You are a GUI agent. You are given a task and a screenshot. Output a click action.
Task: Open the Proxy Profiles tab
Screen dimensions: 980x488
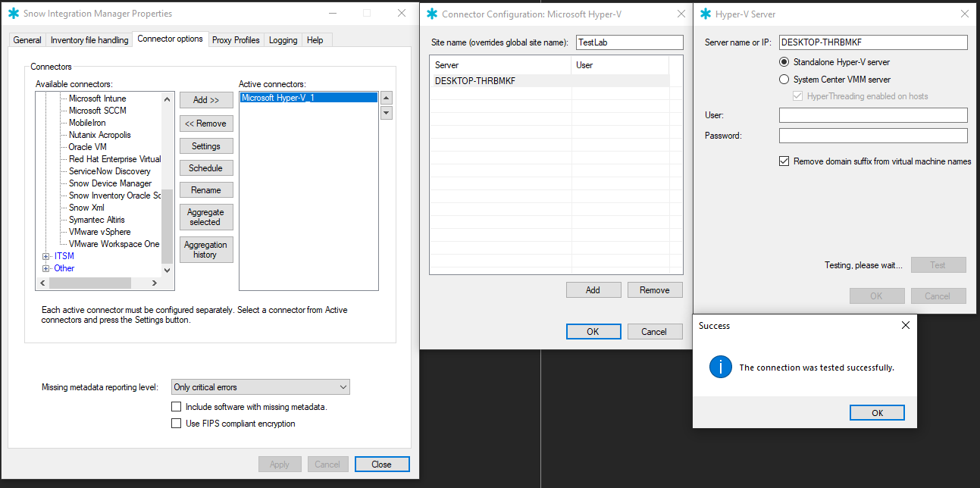click(x=236, y=40)
